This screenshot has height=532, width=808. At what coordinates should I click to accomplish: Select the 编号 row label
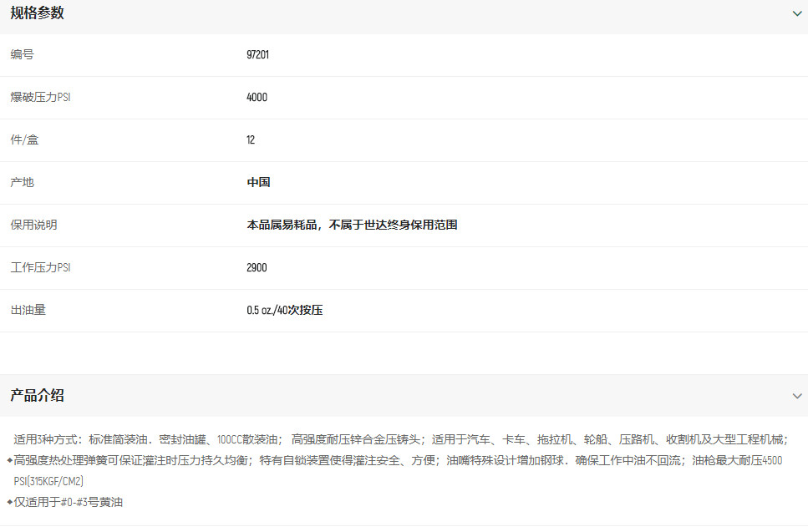point(23,55)
